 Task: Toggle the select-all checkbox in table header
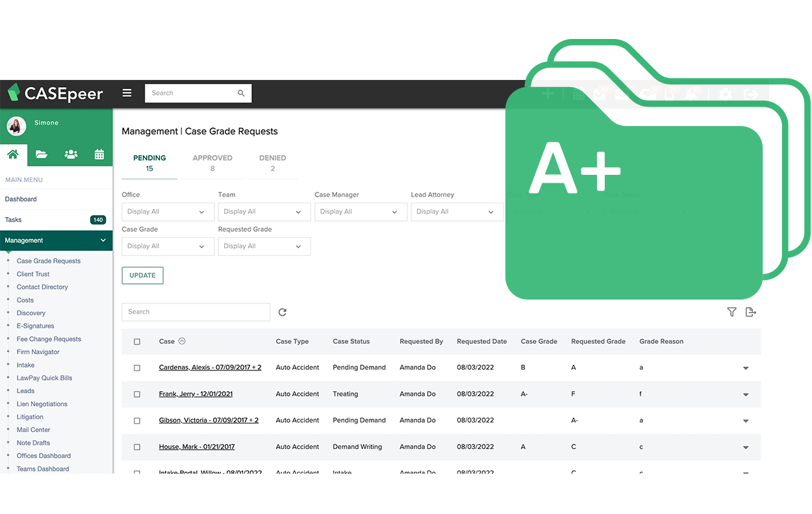[x=137, y=342]
